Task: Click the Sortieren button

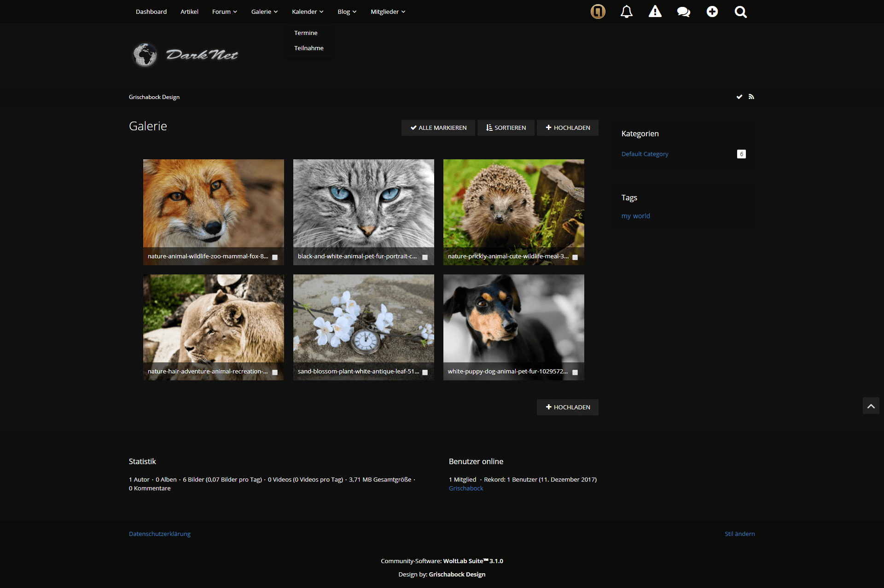Action: [x=506, y=128]
